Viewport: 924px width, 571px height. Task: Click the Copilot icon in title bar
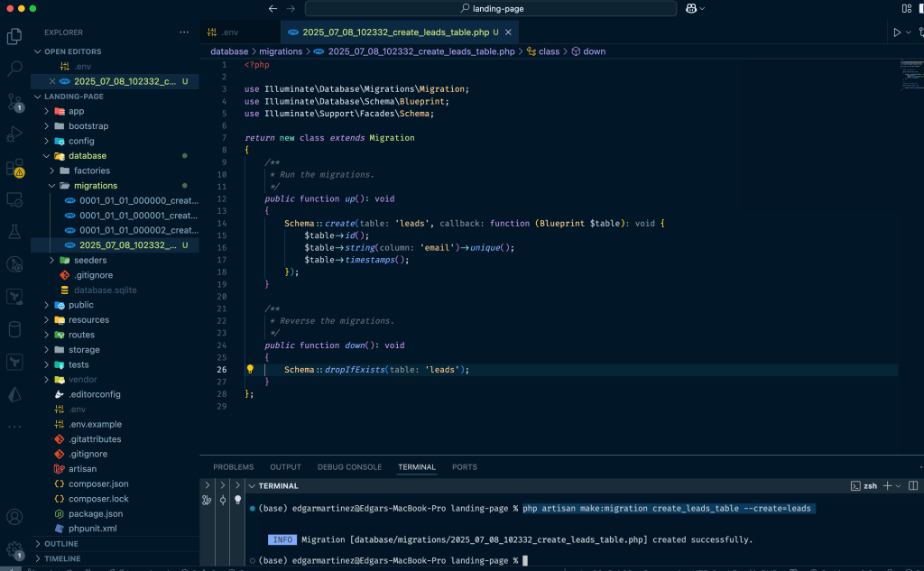tap(691, 8)
